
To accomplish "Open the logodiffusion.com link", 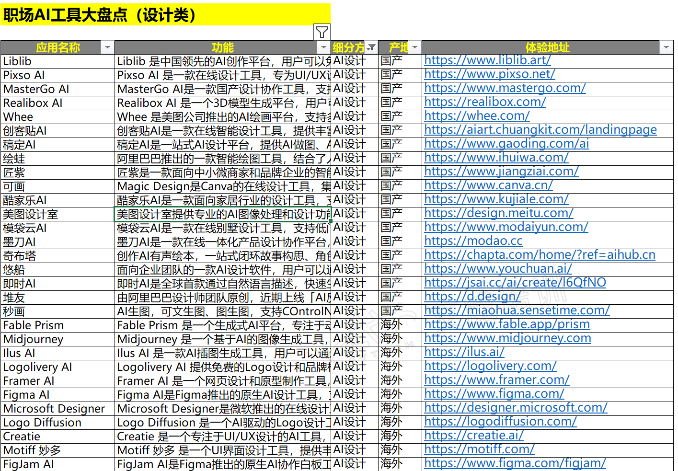I will (500, 421).
